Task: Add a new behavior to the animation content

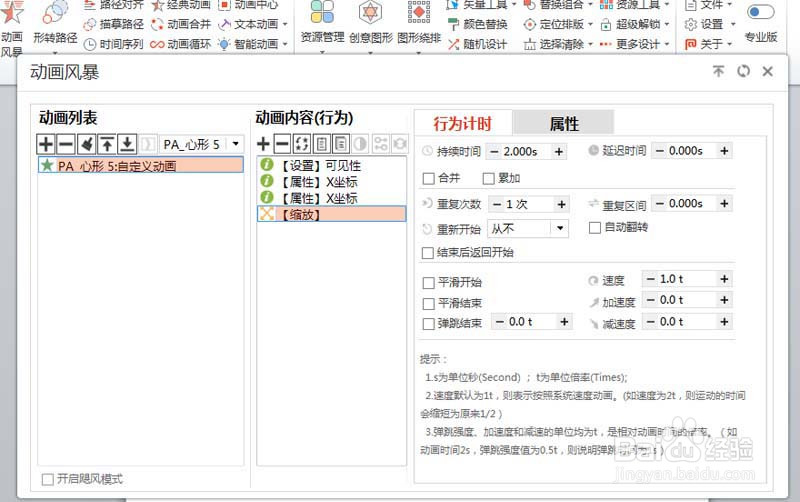Action: 263,144
